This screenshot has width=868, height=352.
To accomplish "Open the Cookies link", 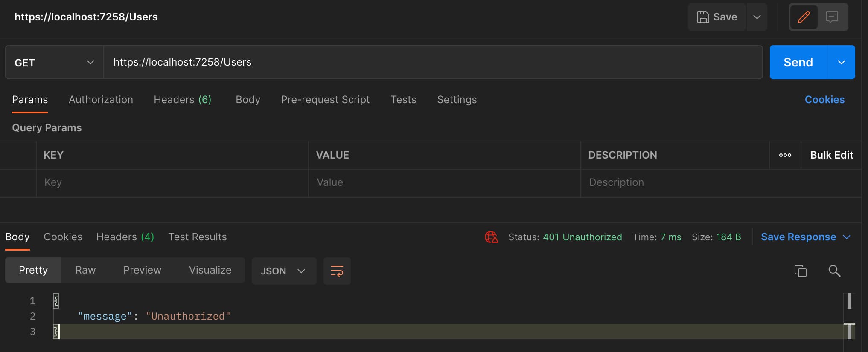I will coord(824,100).
